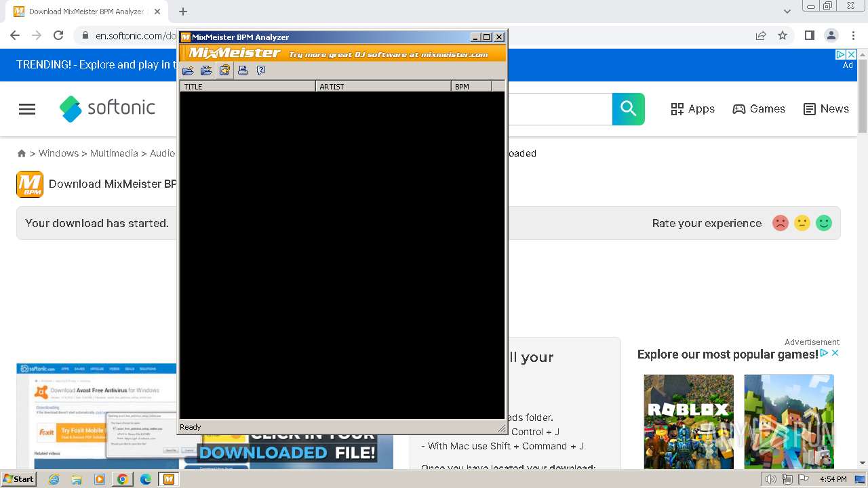
Task: Click the print icon in MixMeister toolbar
Action: click(x=243, y=70)
